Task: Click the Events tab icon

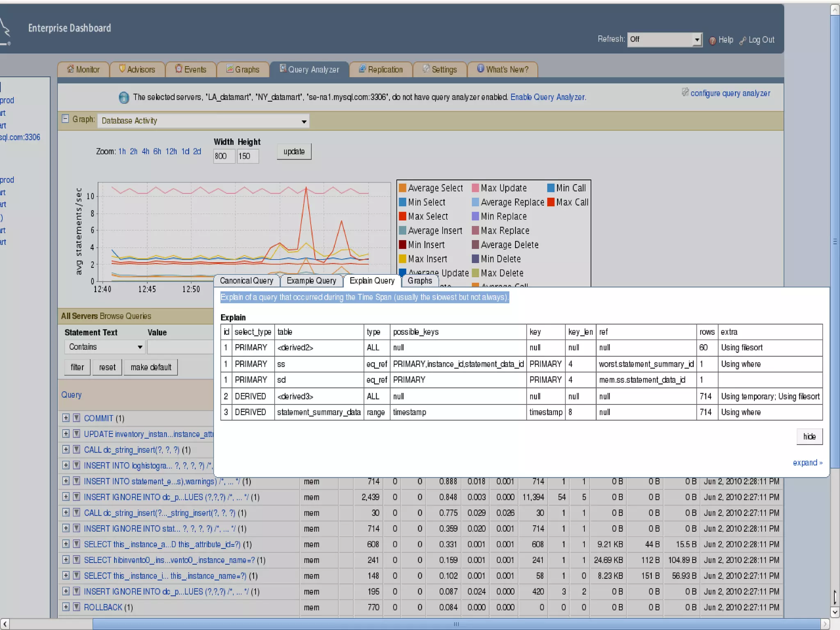Action: click(x=178, y=69)
